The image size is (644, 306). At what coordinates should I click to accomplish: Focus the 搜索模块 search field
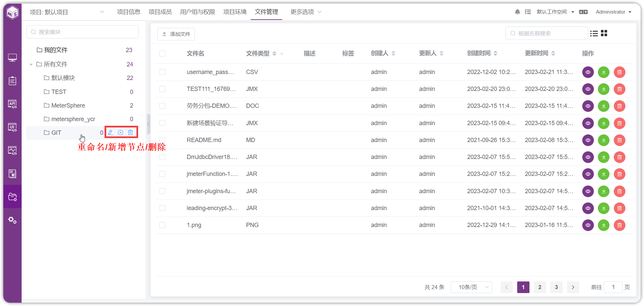(82, 32)
